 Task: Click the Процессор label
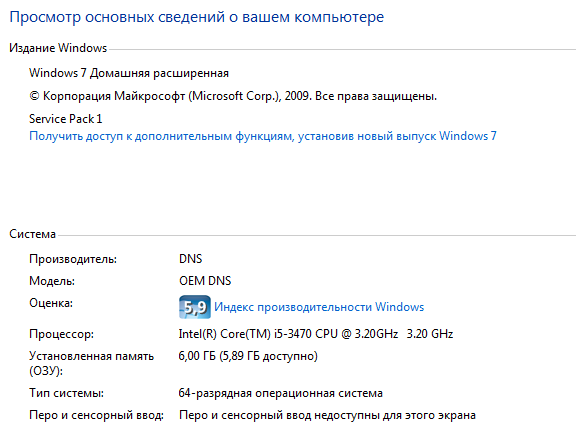point(61,334)
